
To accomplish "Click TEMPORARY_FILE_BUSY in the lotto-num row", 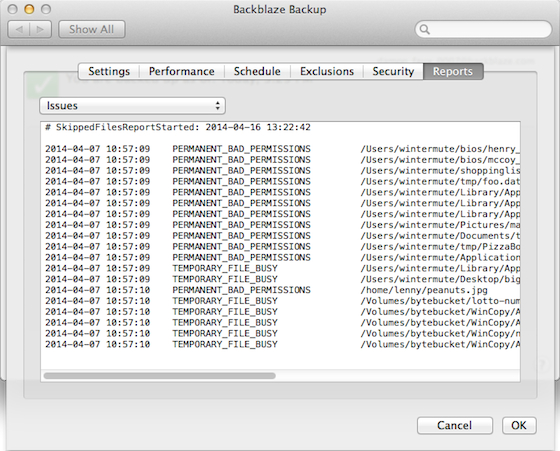I will click(225, 301).
